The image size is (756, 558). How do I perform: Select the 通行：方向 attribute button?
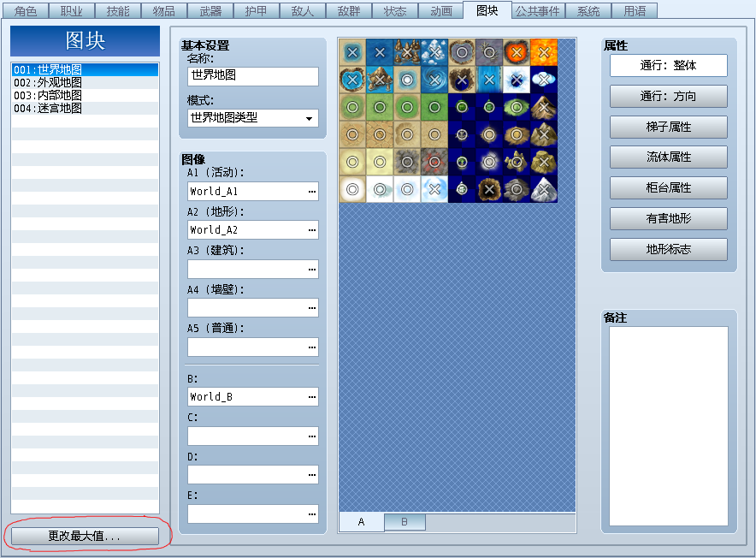coord(668,96)
